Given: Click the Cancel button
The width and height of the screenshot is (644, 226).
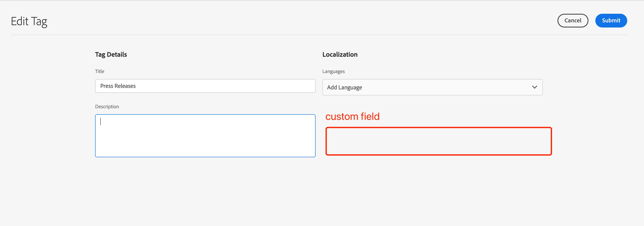Looking at the screenshot, I should (573, 20).
